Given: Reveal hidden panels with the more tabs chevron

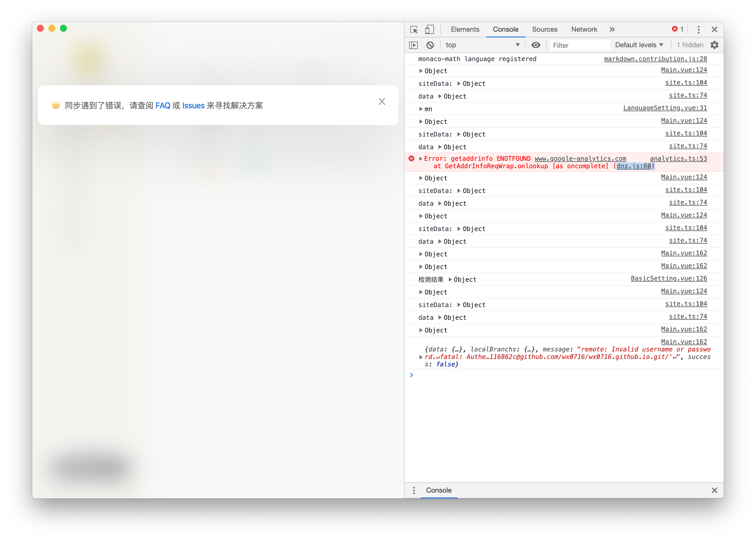Looking at the screenshot, I should click(612, 29).
